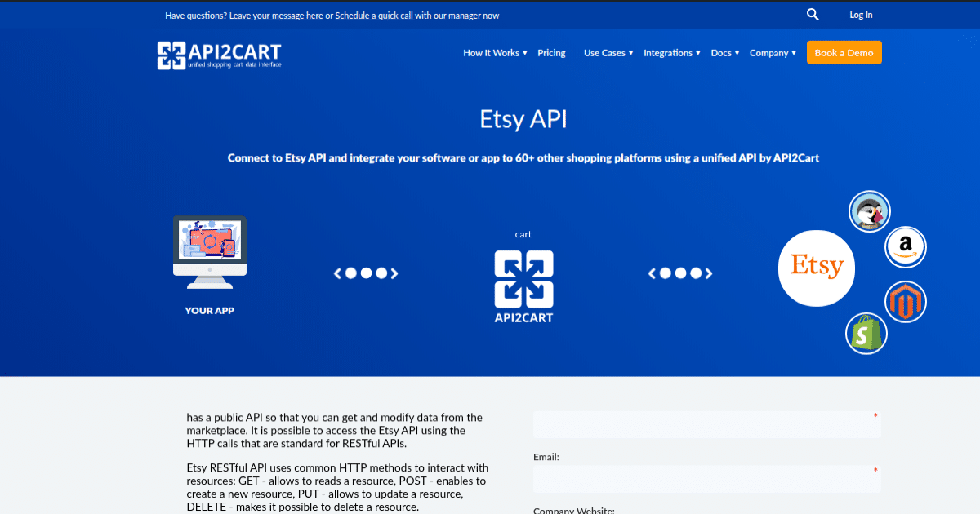
Task: Click the Log In option
Action: (x=860, y=14)
